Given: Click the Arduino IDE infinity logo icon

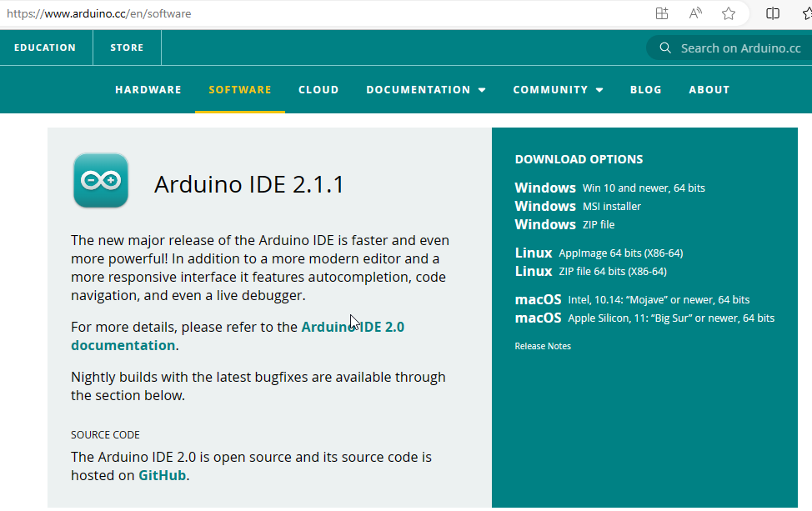Looking at the screenshot, I should pyautogui.click(x=101, y=180).
